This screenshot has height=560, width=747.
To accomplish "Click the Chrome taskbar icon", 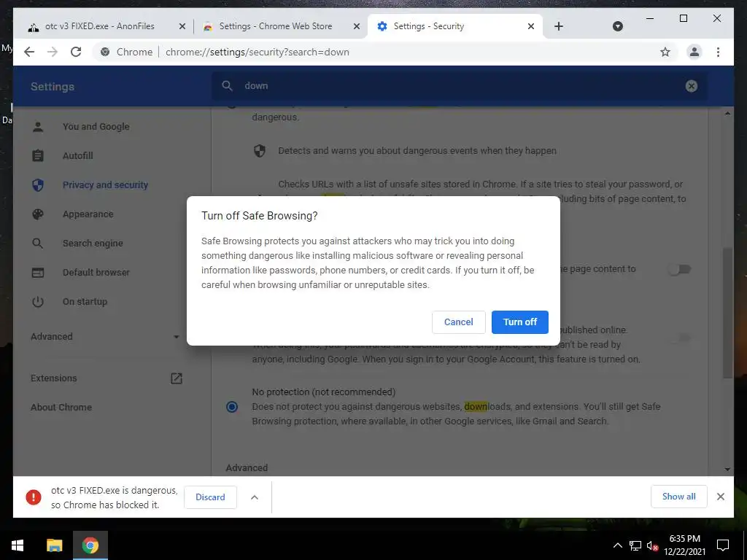I will (x=90, y=545).
